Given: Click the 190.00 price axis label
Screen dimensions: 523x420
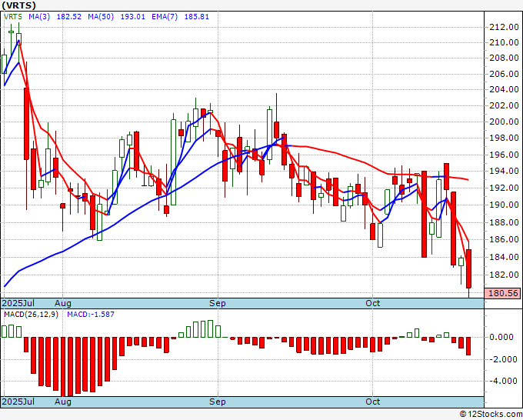Looking at the screenshot, I should 504,205.
